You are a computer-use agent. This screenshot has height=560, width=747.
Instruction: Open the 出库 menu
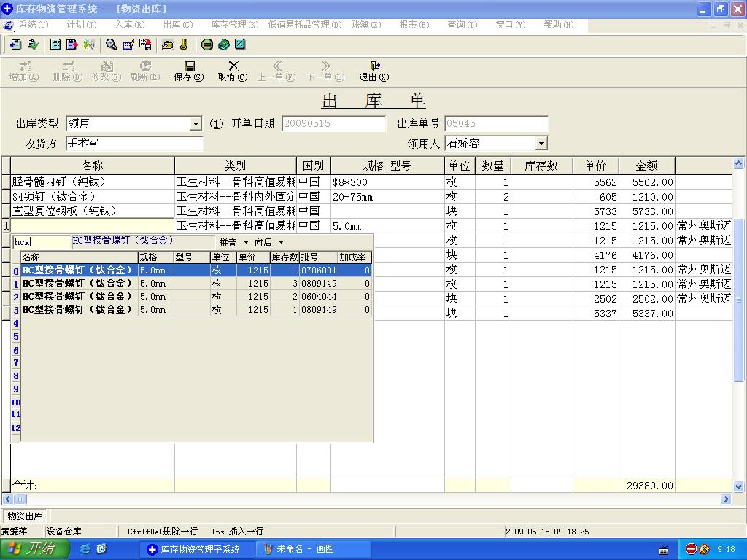point(178,25)
